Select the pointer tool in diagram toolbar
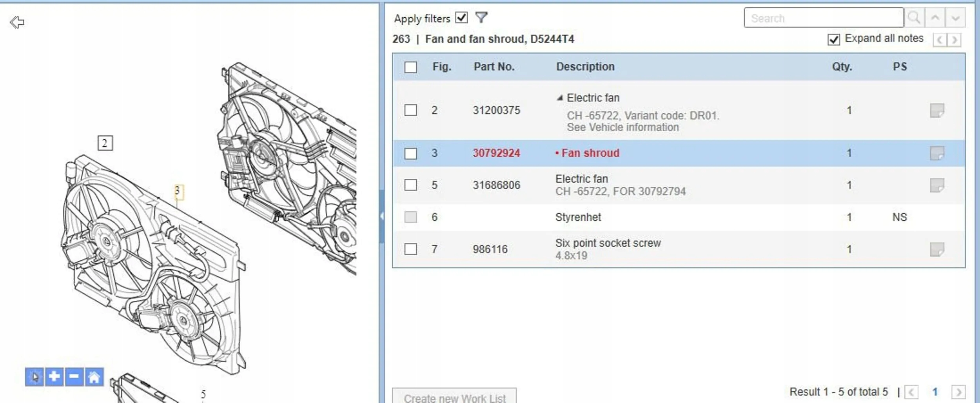The width and height of the screenshot is (980, 403). [34, 377]
